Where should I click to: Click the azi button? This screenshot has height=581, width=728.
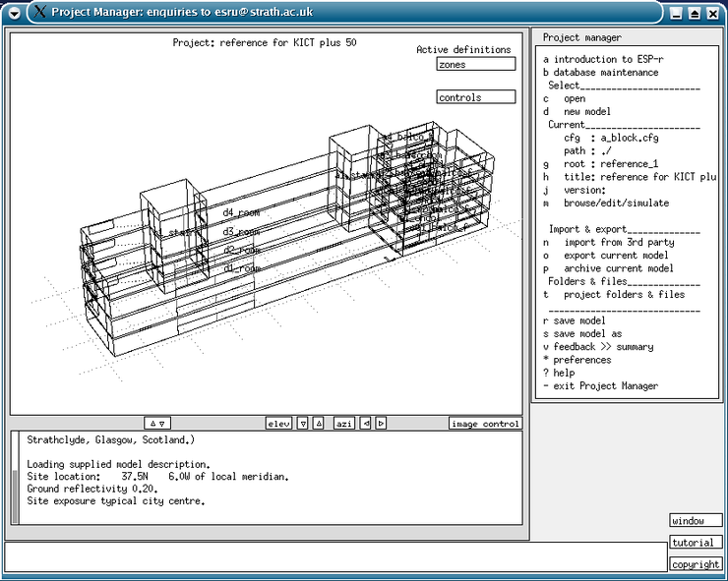(x=343, y=424)
